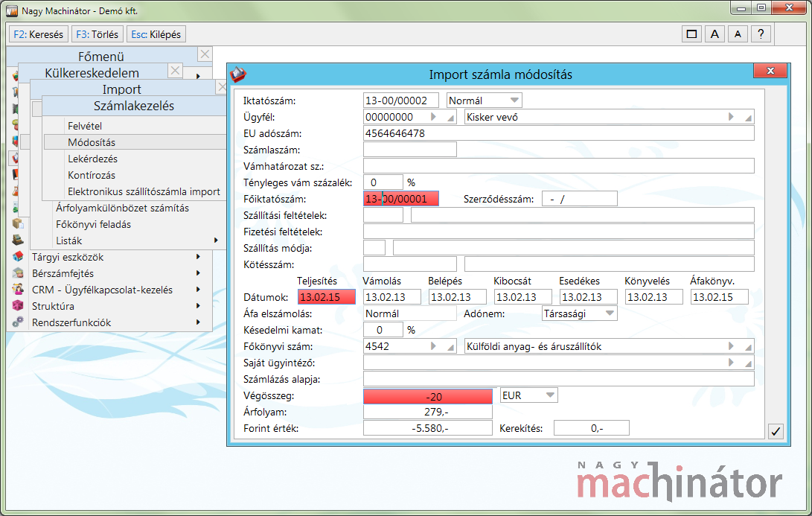Click the Késedelmi kamat percentage field

tap(383, 330)
